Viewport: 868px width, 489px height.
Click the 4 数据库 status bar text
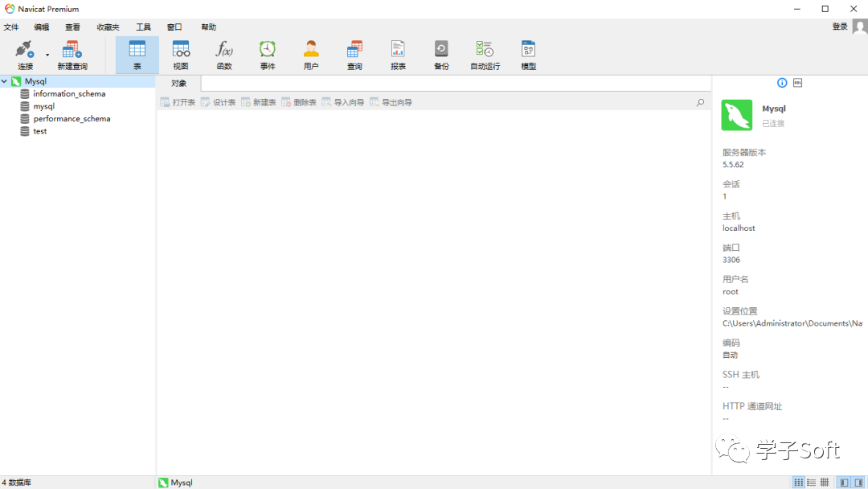17,483
